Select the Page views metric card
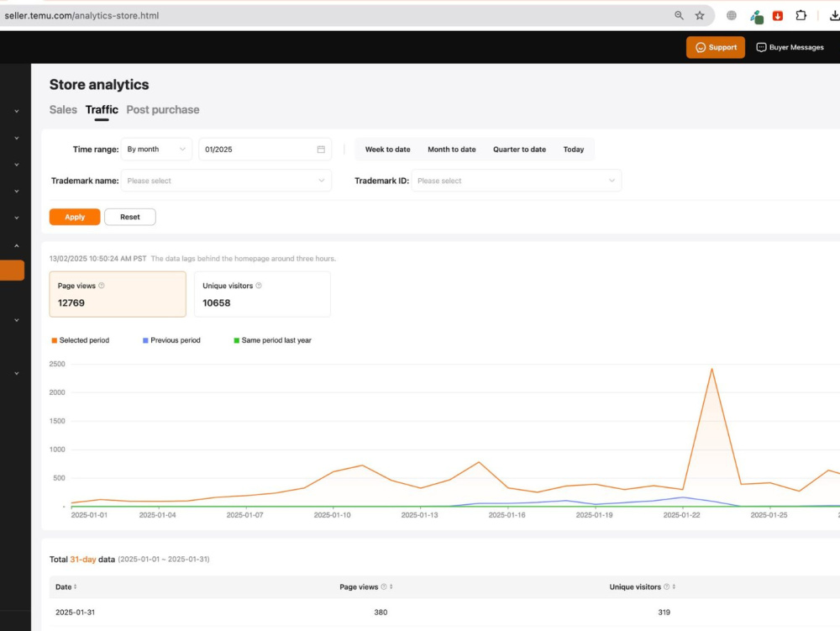 pyautogui.click(x=118, y=294)
